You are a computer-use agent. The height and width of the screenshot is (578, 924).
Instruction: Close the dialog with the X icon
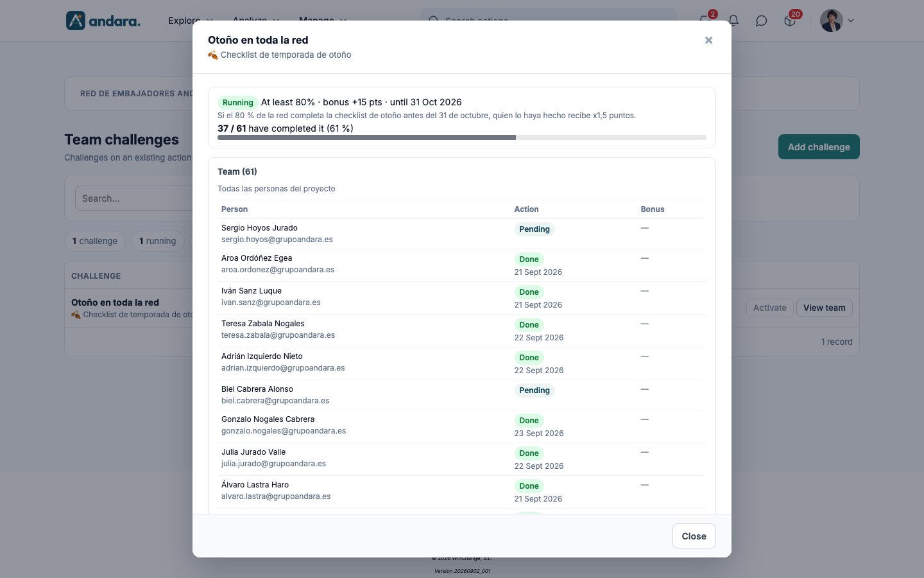(x=708, y=40)
